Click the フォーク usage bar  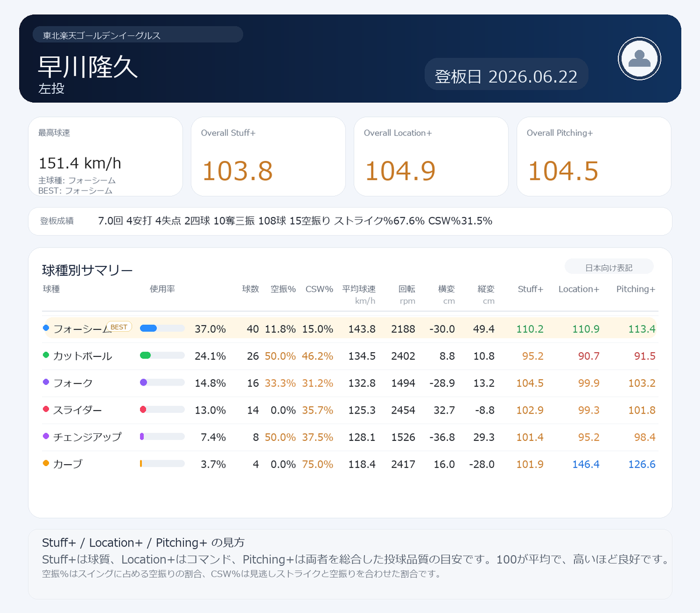click(162, 383)
